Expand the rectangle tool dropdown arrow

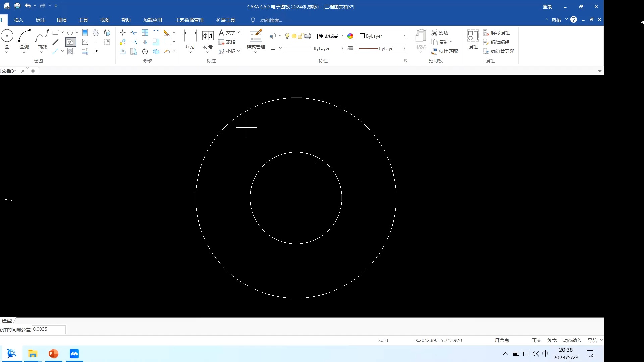62,33
